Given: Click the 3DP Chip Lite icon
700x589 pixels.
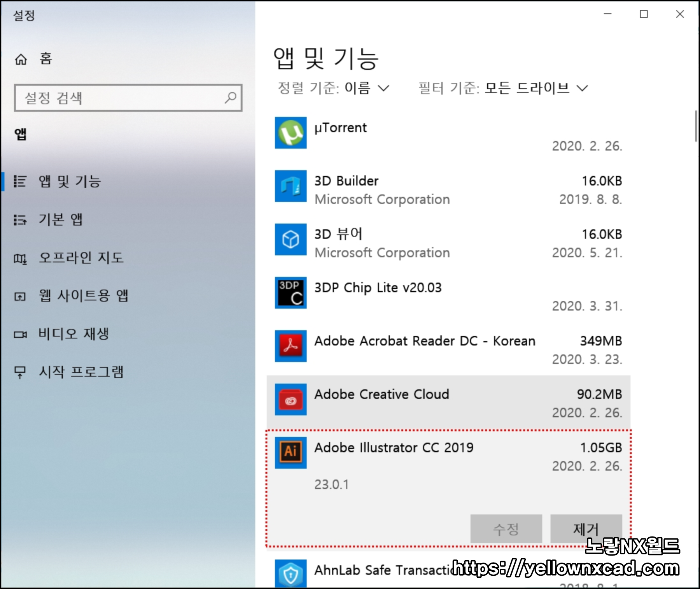Looking at the screenshot, I should pos(290,293).
